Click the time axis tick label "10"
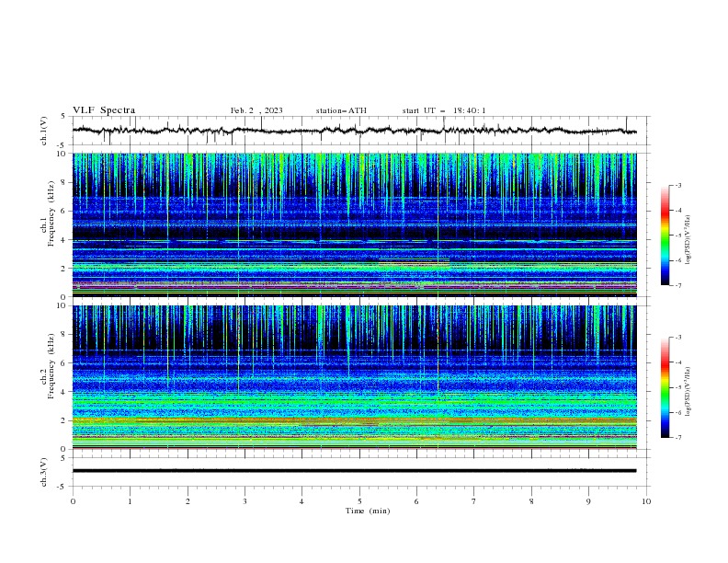 pyautogui.click(x=646, y=501)
